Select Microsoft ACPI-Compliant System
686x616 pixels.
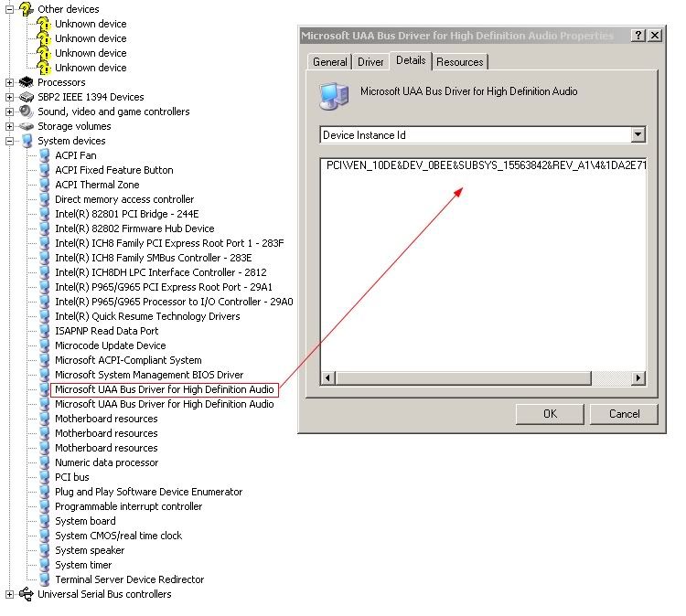[x=128, y=360]
